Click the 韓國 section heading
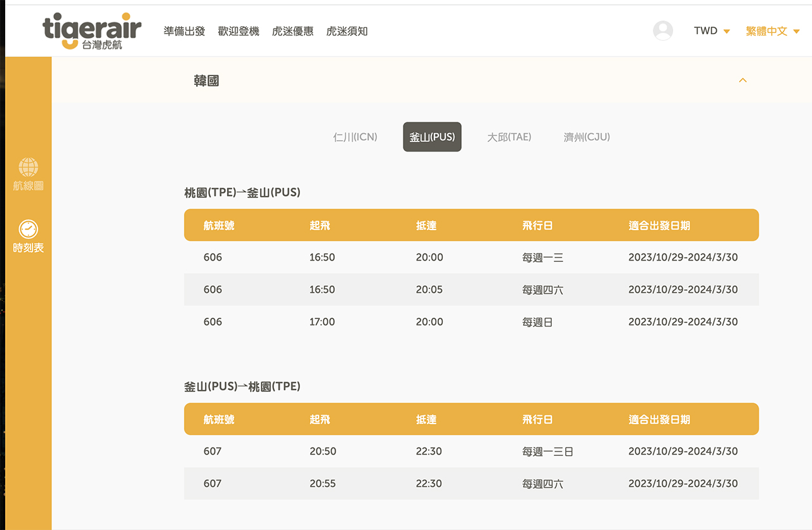Viewport: 812px width, 530px height. [x=206, y=81]
